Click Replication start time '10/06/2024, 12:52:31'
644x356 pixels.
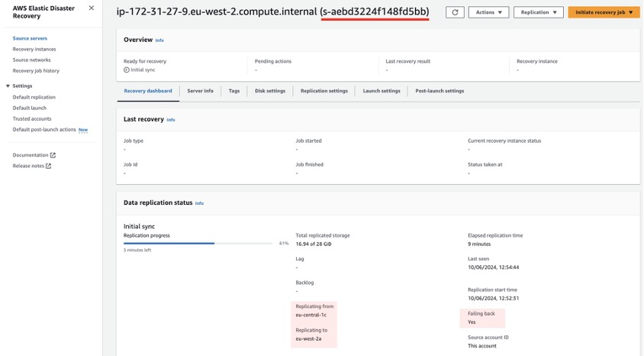[x=493, y=299]
